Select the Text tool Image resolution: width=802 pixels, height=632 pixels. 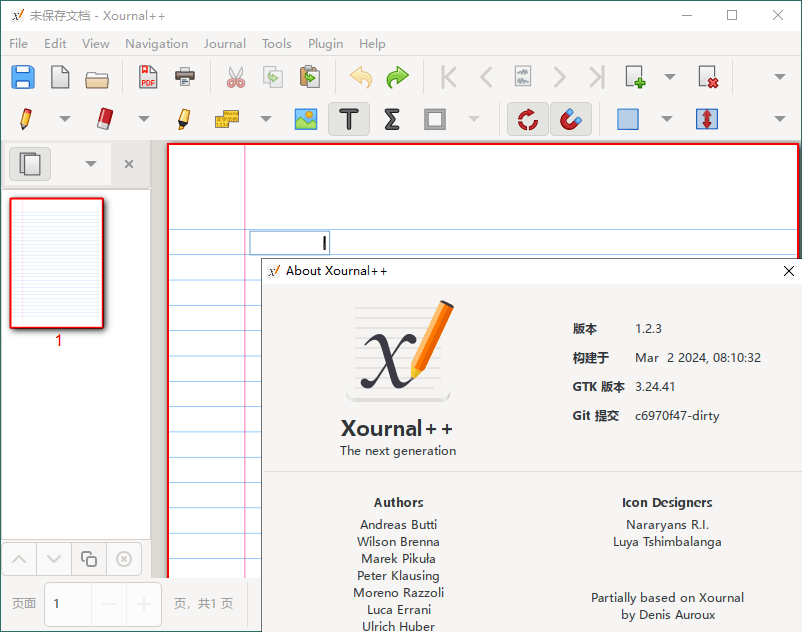tap(348, 119)
